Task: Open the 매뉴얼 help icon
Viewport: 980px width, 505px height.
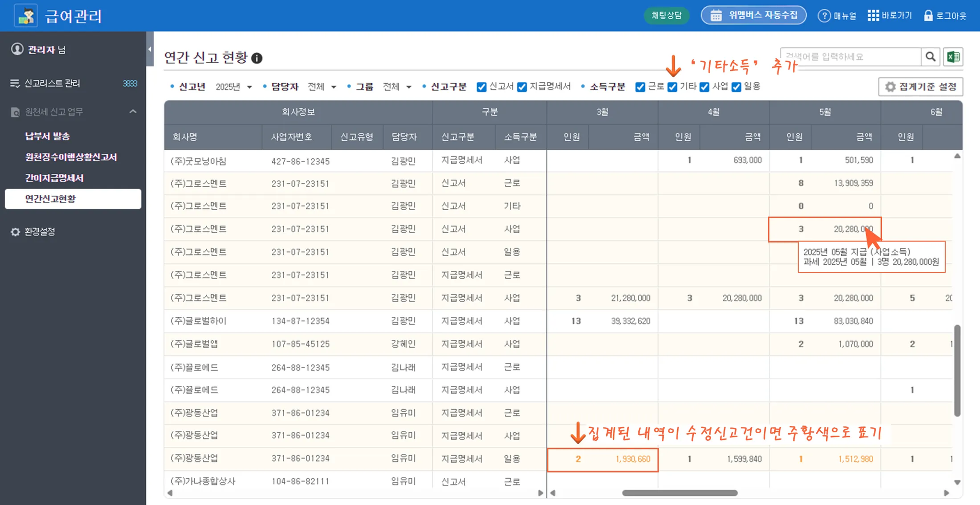Action: (824, 16)
